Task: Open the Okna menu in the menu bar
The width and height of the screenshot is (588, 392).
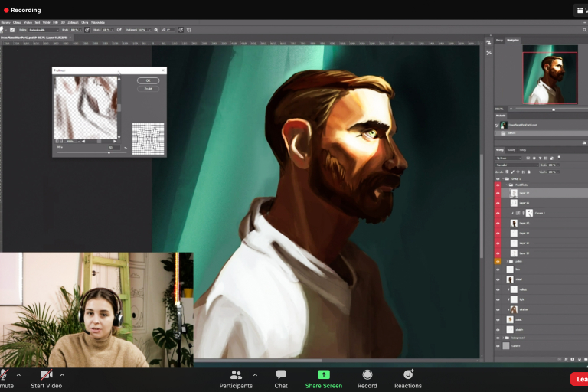Action: 85,22
